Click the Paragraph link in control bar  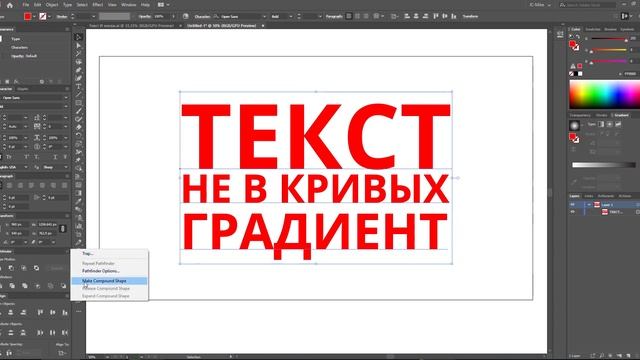pos(334,16)
